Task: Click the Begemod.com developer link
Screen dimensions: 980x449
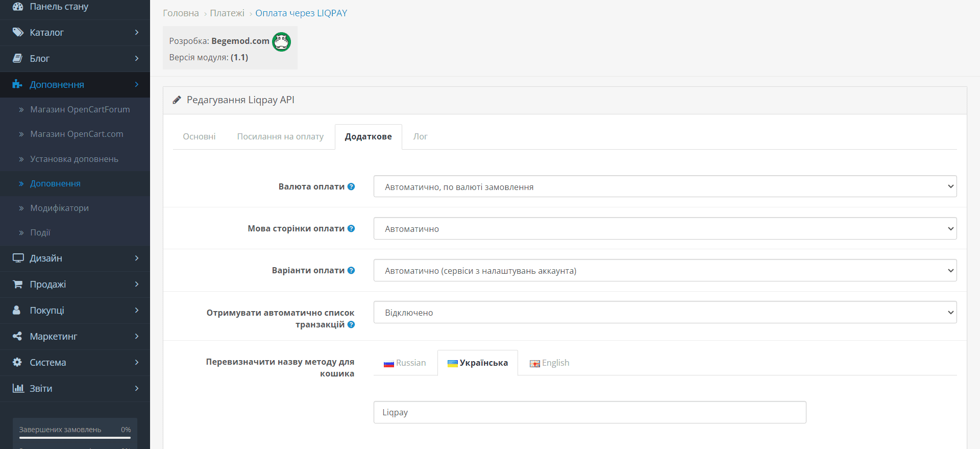Action: point(240,41)
